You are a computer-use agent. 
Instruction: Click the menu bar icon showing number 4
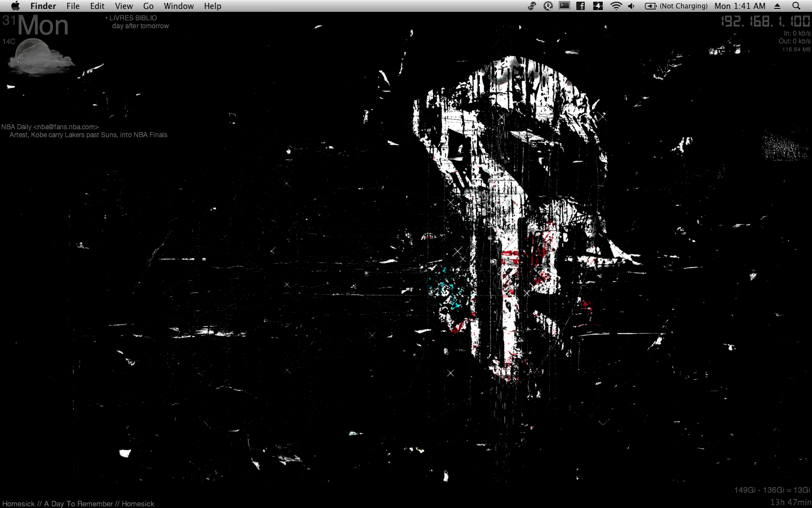pyautogui.click(x=598, y=6)
